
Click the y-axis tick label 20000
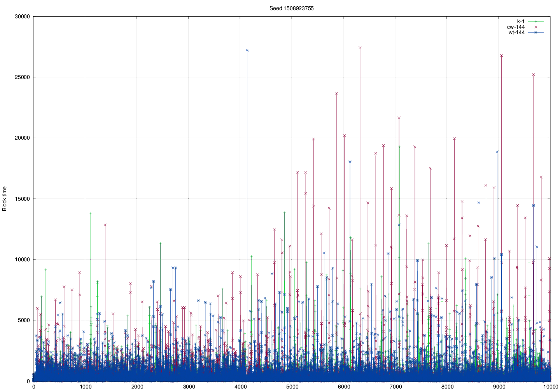tap(22, 138)
